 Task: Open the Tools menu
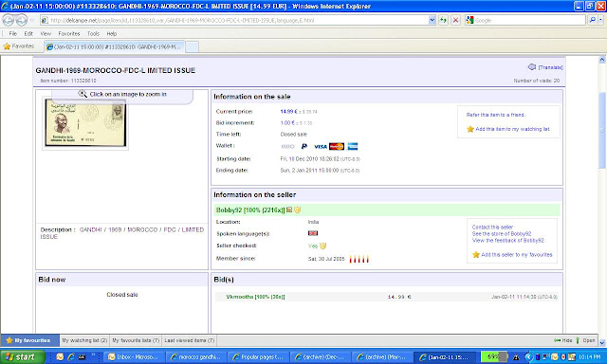pyautogui.click(x=93, y=34)
